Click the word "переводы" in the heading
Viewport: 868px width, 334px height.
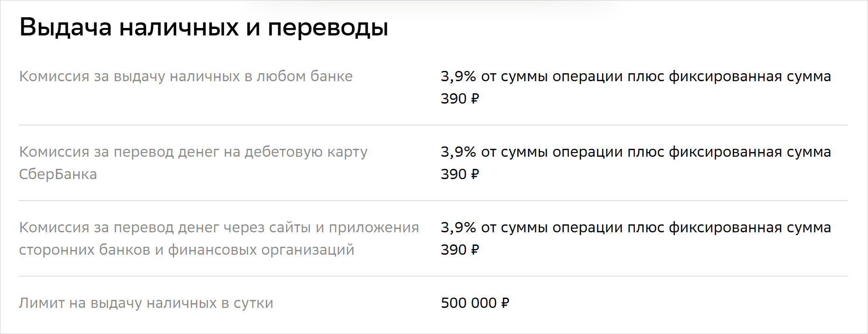327,27
